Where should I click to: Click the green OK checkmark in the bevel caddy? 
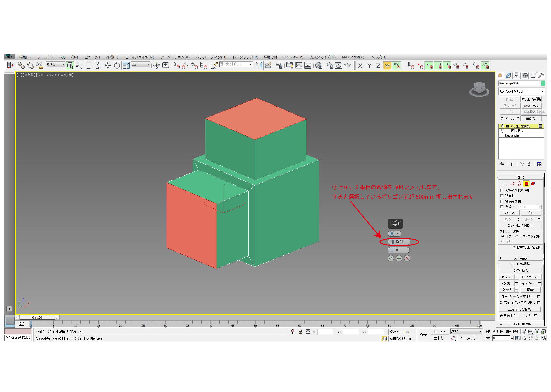tap(391, 258)
